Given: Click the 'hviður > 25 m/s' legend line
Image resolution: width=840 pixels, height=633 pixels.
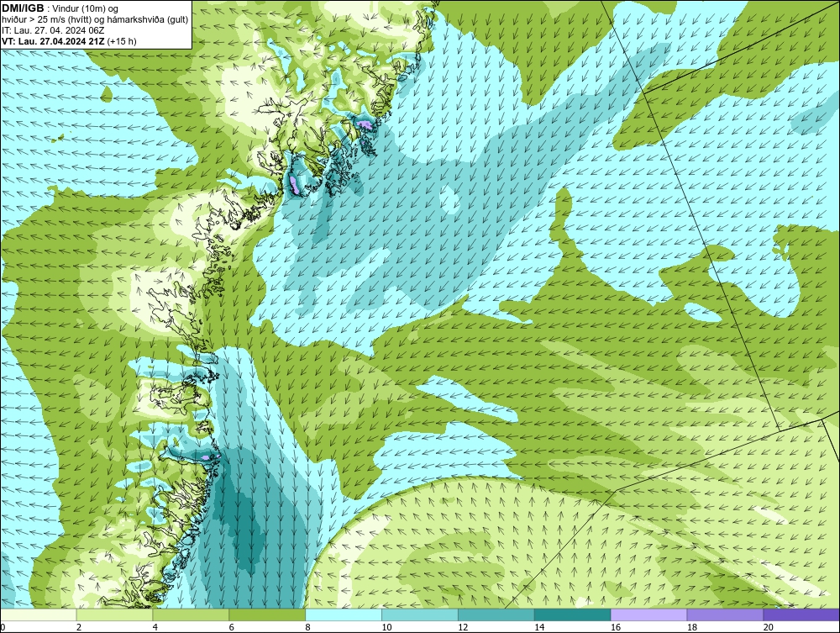Looking at the screenshot, I should [95, 20].
